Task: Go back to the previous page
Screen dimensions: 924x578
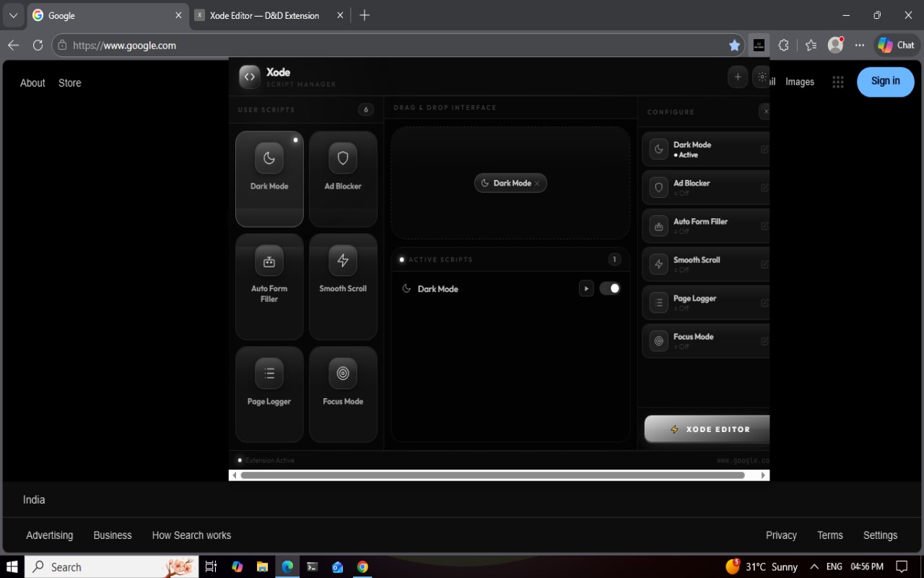Action: [14, 45]
